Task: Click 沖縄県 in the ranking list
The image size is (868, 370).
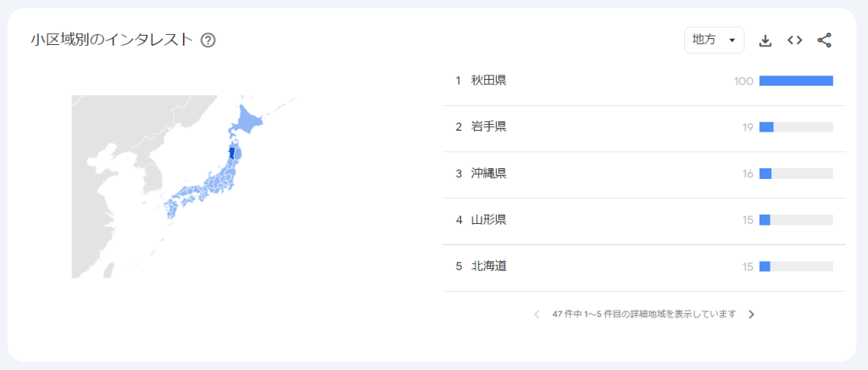Action: pos(489,174)
